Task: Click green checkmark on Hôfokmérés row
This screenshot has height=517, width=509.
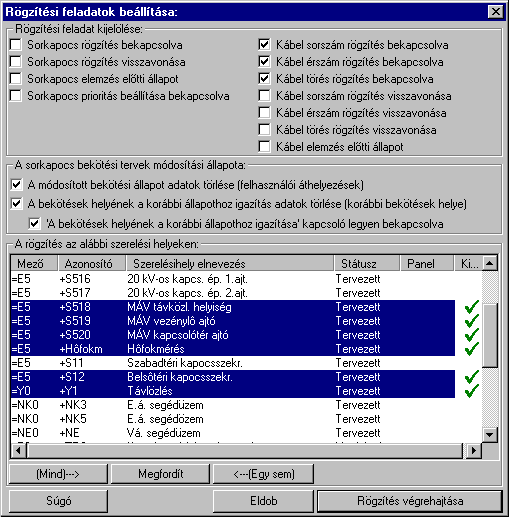Action: [472, 349]
